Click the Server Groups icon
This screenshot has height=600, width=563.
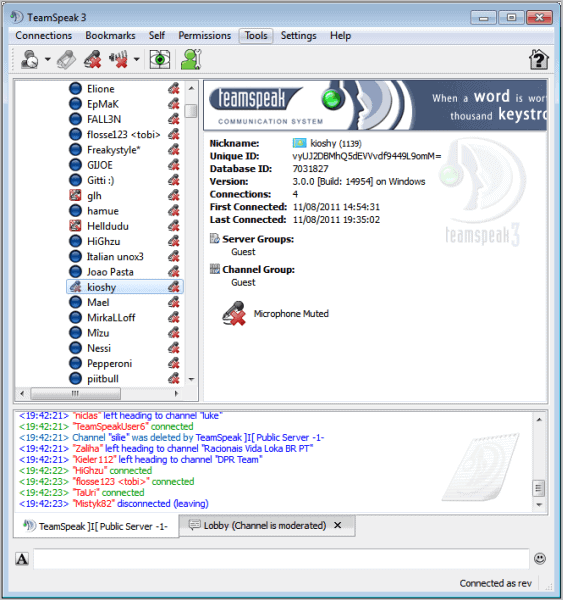tap(214, 239)
